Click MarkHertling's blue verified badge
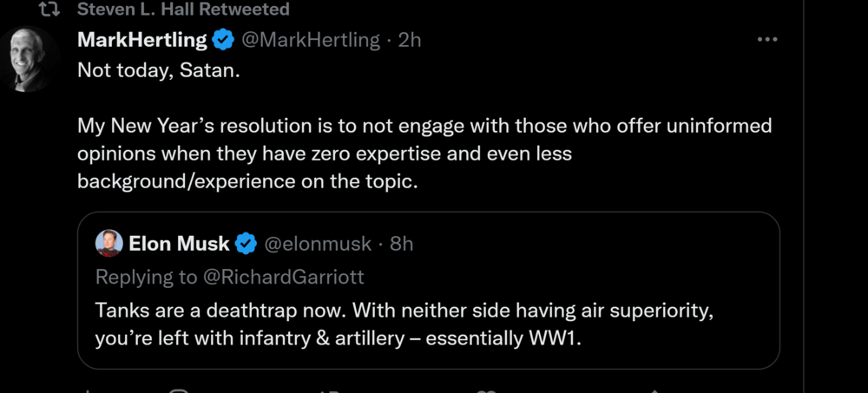This screenshot has height=393, width=868. (x=224, y=40)
